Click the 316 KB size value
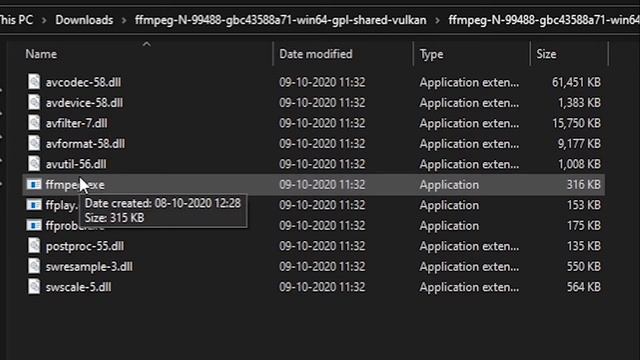 pyautogui.click(x=584, y=184)
